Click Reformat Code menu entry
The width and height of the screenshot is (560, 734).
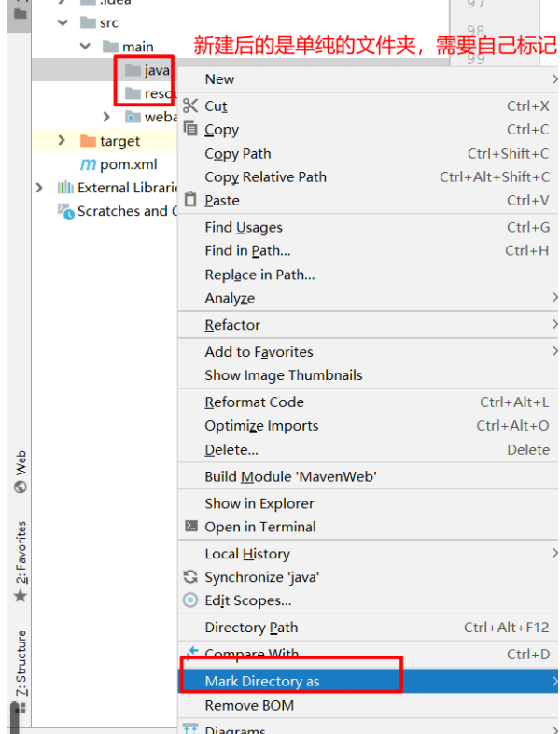click(x=254, y=402)
